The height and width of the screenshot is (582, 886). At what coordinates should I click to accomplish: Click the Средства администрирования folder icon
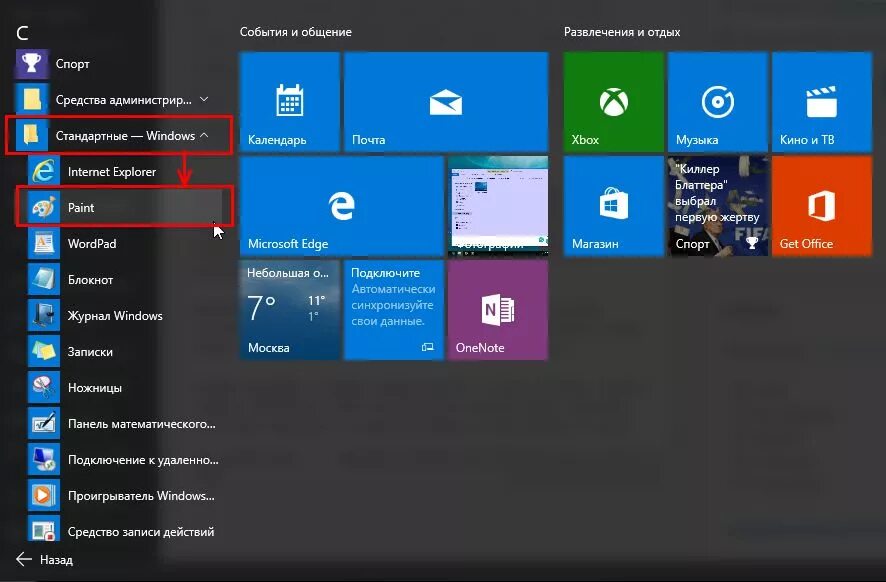(x=31, y=99)
